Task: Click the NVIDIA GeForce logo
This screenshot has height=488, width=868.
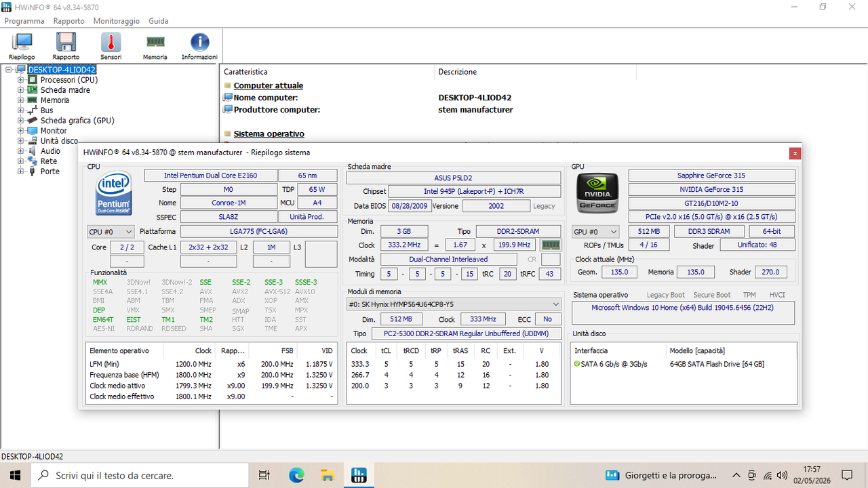Action: (x=597, y=193)
